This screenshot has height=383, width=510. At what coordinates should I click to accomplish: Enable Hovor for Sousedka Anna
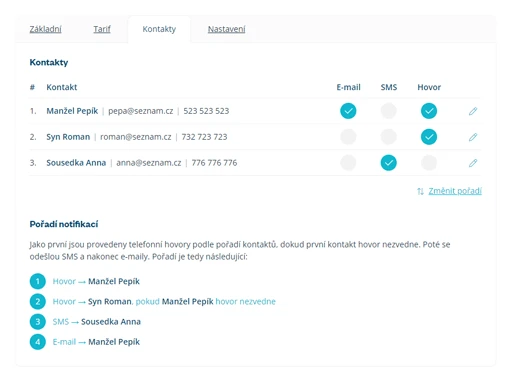429,163
